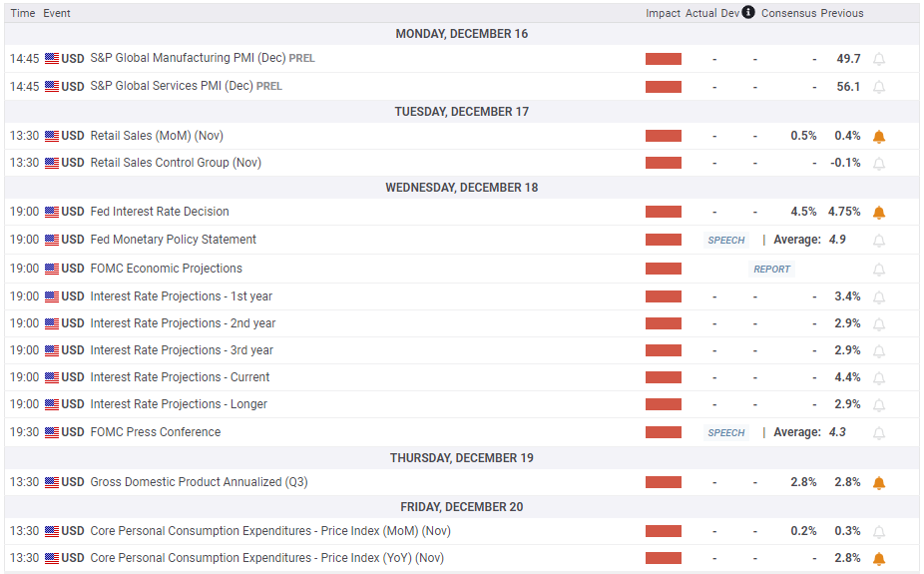Expand Interest Rate Projections - 3rd year row
924x574 pixels.
[182, 350]
